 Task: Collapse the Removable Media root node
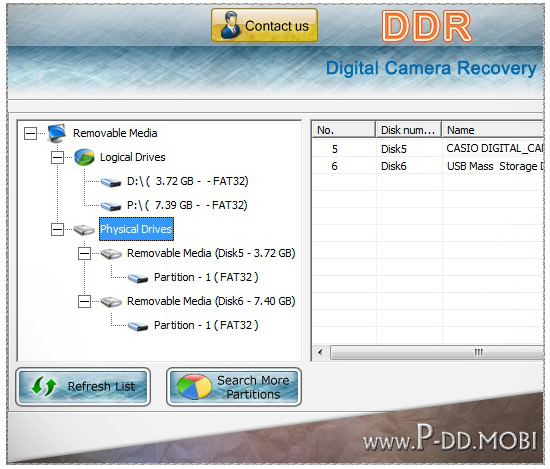click(30, 133)
